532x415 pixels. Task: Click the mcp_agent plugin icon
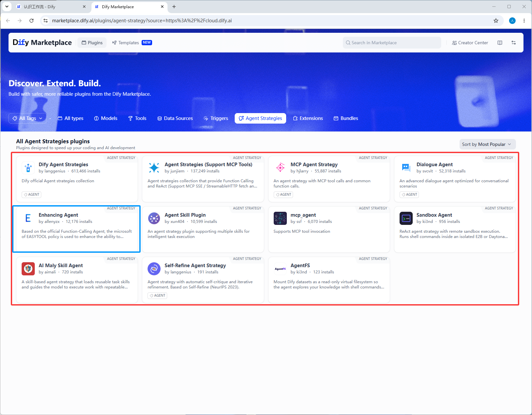280,218
